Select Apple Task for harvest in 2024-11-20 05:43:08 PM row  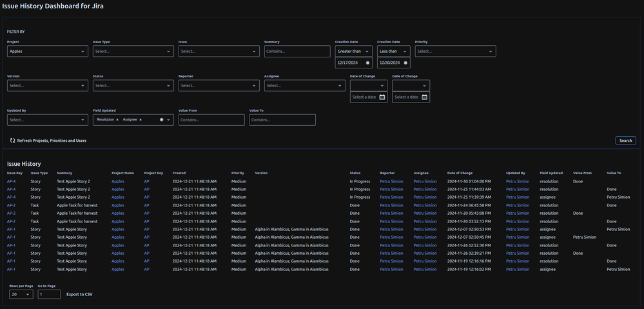[x=77, y=214]
